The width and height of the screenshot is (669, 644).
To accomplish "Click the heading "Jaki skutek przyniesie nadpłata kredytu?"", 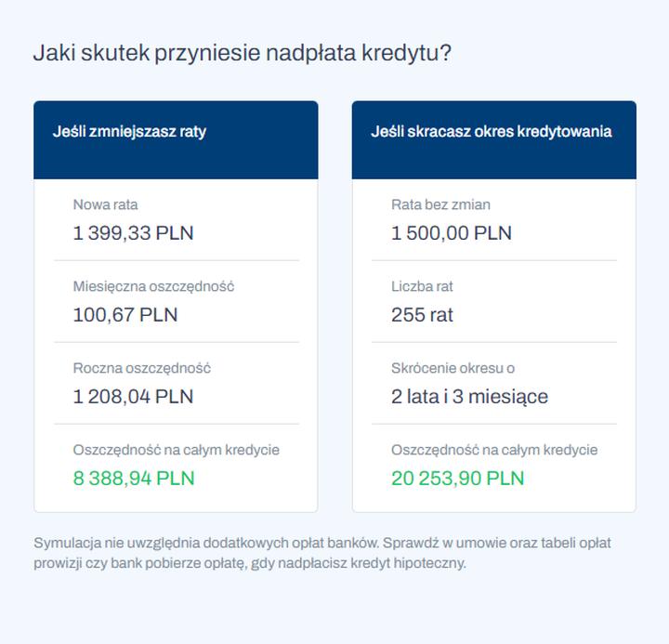I will (x=243, y=53).
